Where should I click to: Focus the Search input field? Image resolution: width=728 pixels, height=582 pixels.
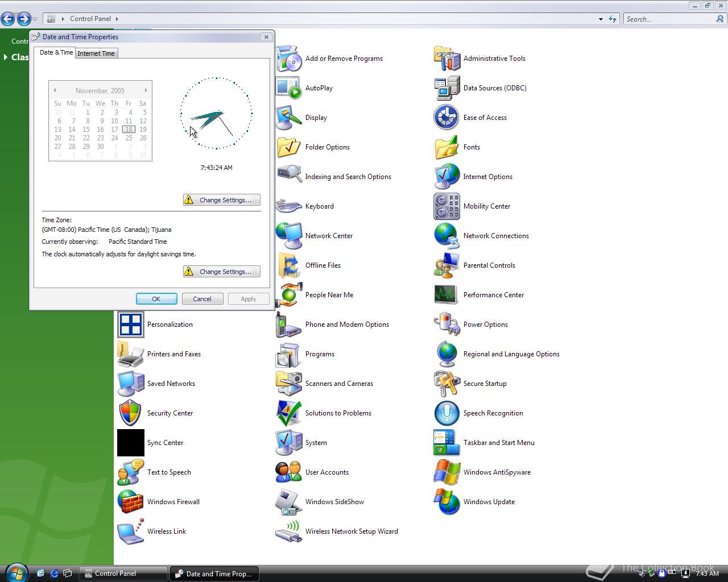pyautogui.click(x=670, y=19)
